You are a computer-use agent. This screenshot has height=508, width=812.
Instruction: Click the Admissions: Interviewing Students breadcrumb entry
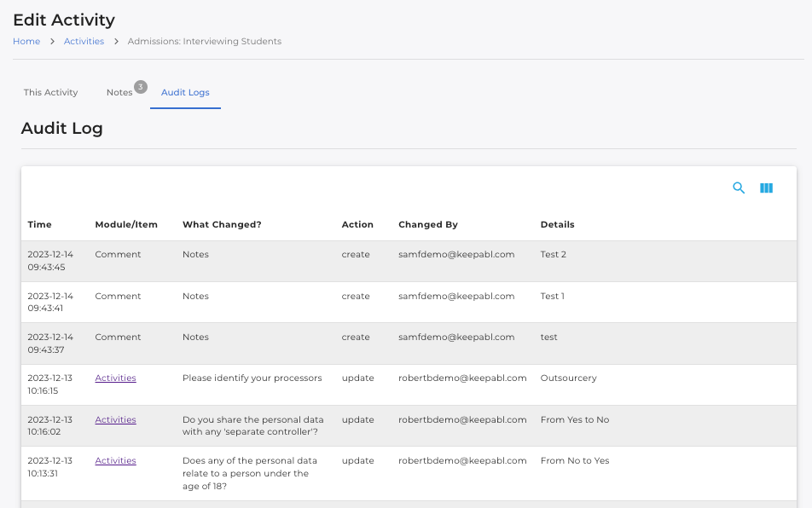pos(204,41)
